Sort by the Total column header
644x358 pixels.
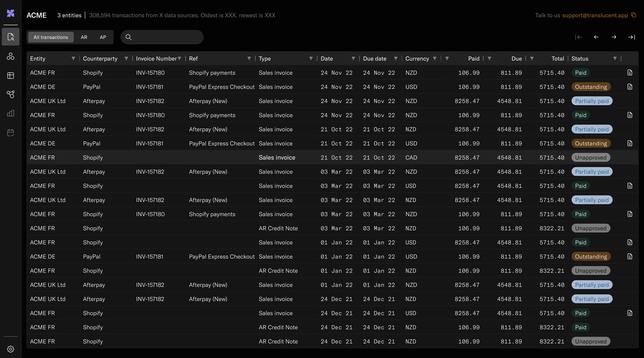558,58
